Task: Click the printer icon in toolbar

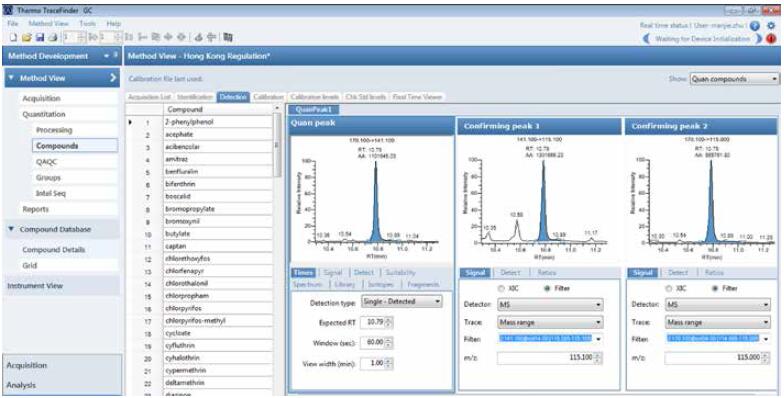Action: (x=53, y=38)
